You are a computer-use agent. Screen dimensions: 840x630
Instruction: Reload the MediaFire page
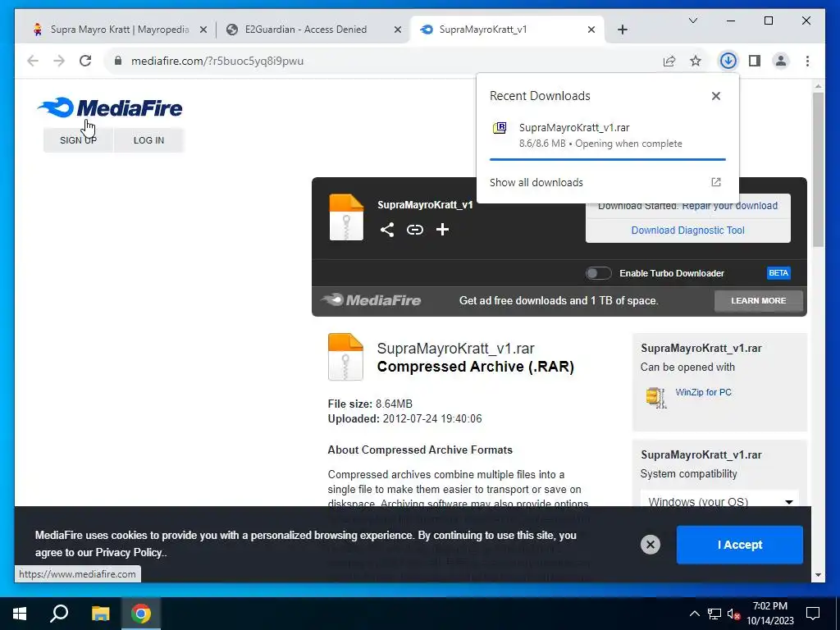(85, 61)
